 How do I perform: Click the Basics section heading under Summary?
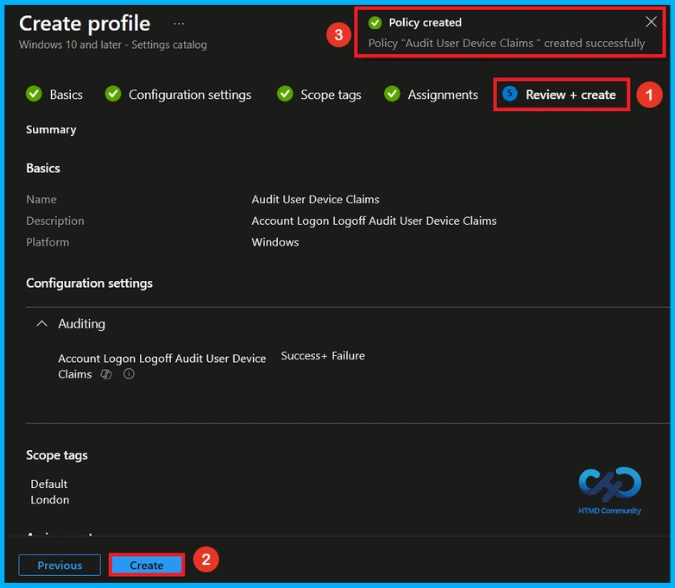pos(43,168)
